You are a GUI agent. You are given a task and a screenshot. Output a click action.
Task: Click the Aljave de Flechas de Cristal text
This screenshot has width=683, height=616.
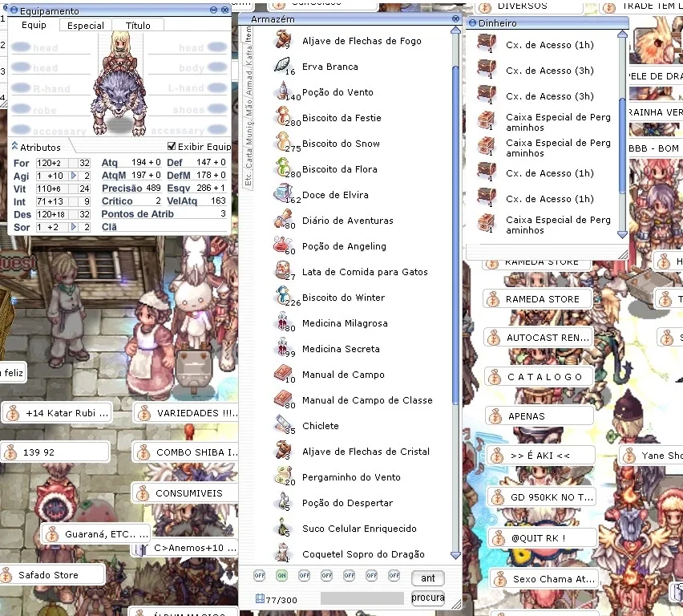366,452
